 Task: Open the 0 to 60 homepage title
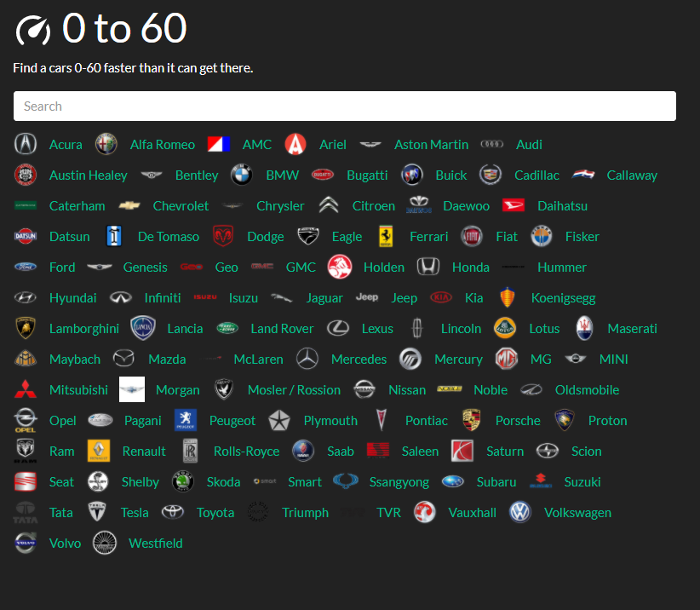coord(124,28)
